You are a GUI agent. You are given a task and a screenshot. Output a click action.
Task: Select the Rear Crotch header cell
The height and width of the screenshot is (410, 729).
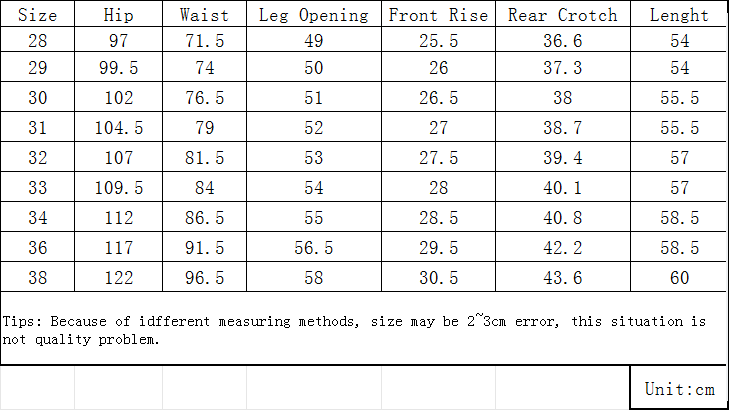563,14
